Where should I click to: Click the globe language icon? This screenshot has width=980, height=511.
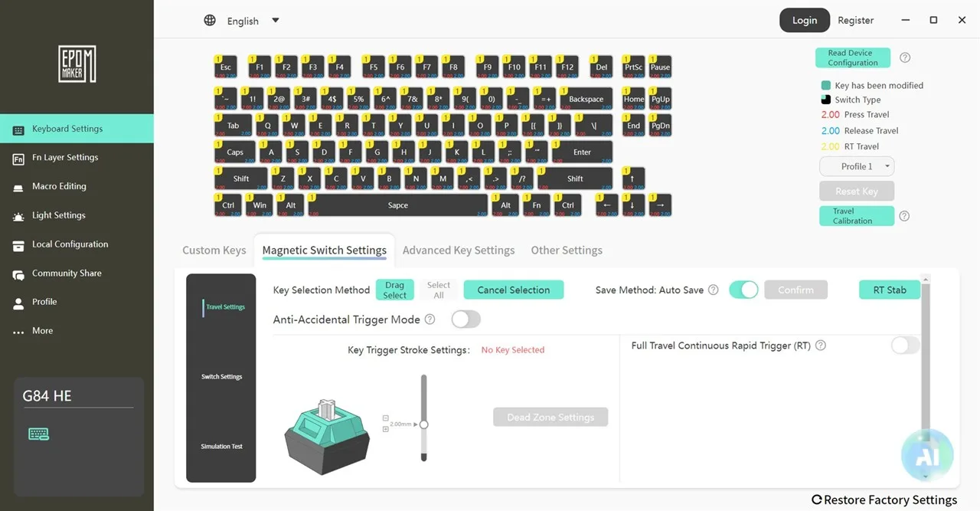(x=210, y=21)
